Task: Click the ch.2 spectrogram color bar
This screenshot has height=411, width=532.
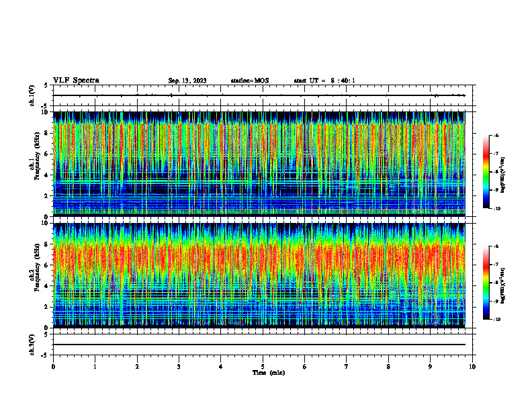Action: pos(486,283)
